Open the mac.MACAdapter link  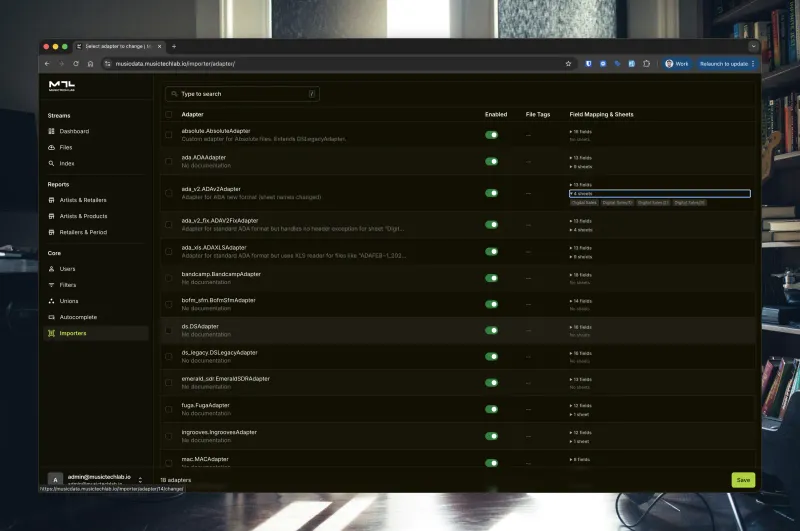click(x=205, y=459)
